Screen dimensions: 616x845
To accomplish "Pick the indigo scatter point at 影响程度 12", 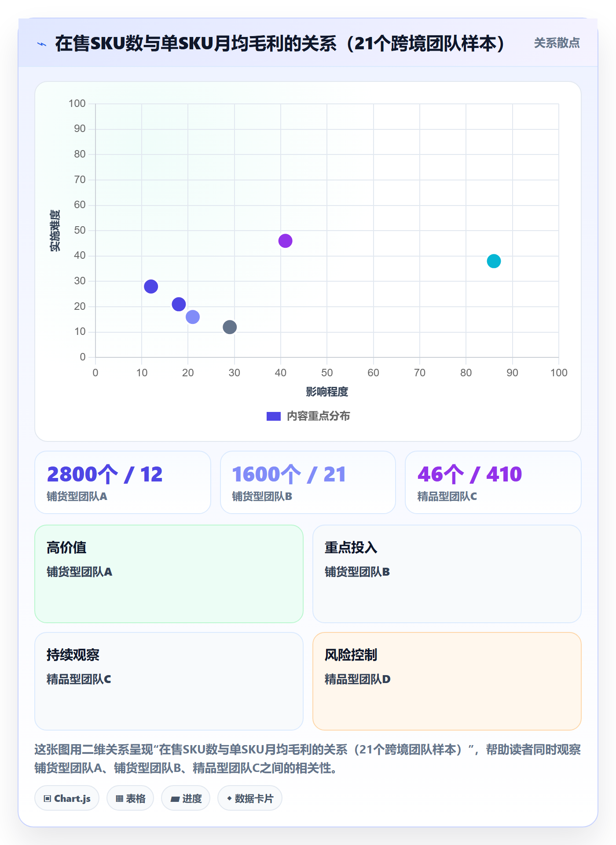I will click(151, 287).
